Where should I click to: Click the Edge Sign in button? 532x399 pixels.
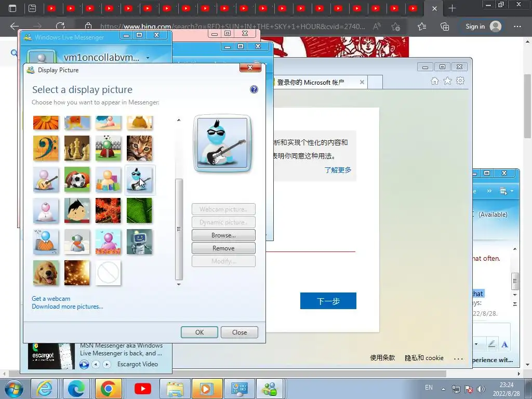tap(483, 26)
